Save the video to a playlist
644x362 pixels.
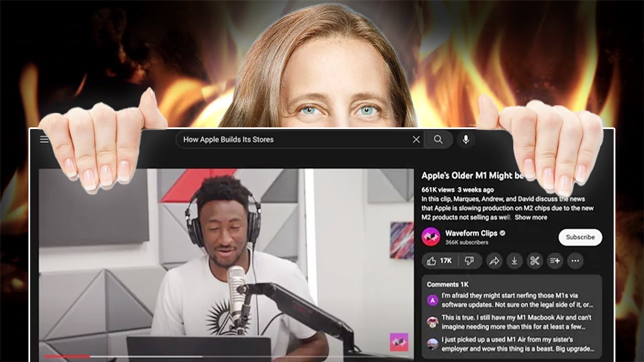(555, 260)
